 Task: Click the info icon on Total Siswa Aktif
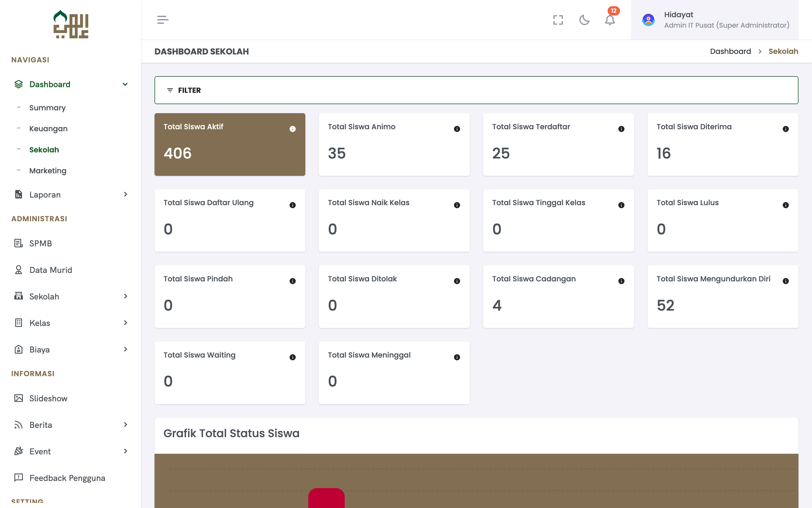(293, 129)
